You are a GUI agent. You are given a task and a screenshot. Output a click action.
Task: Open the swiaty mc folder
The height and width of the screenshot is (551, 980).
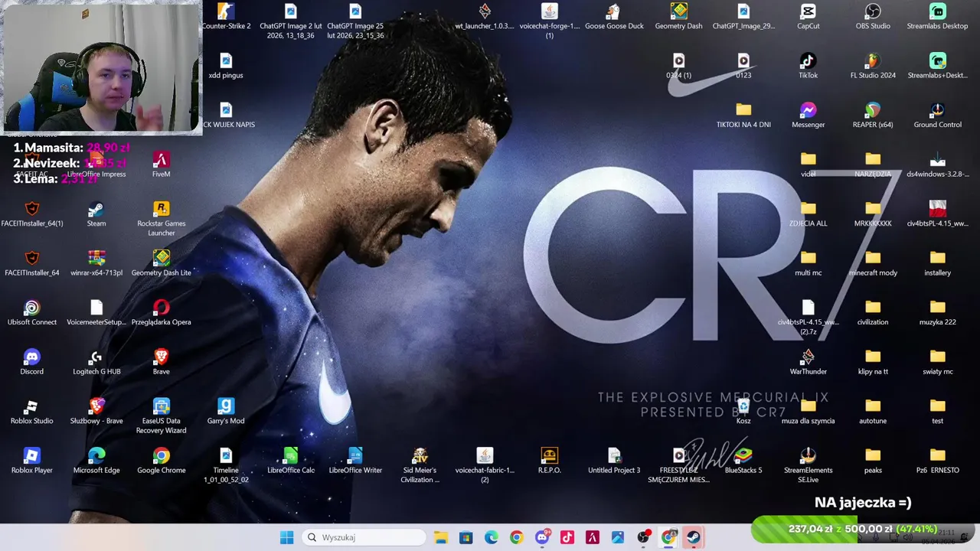tap(937, 362)
